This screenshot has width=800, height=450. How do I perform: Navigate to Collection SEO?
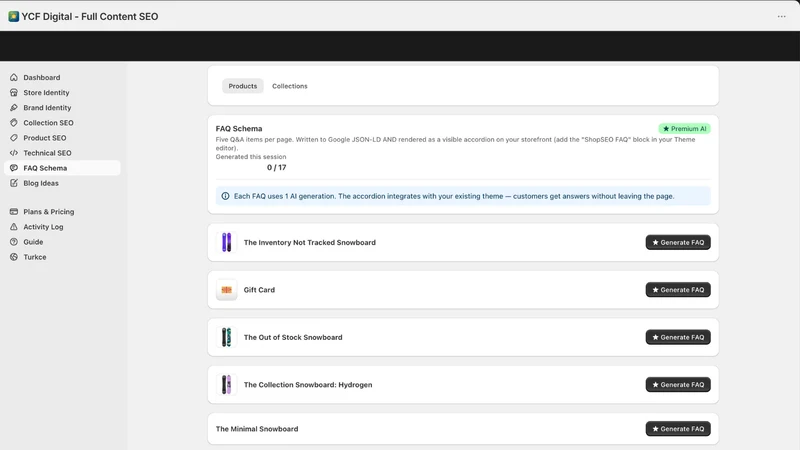coord(62,122)
